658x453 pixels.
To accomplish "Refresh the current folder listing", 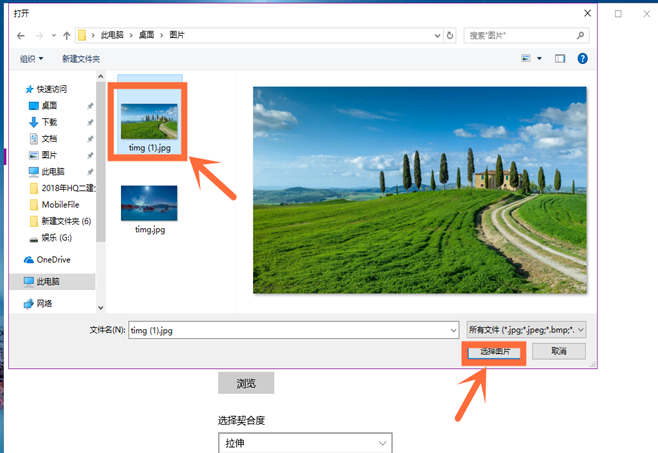I will (450, 35).
